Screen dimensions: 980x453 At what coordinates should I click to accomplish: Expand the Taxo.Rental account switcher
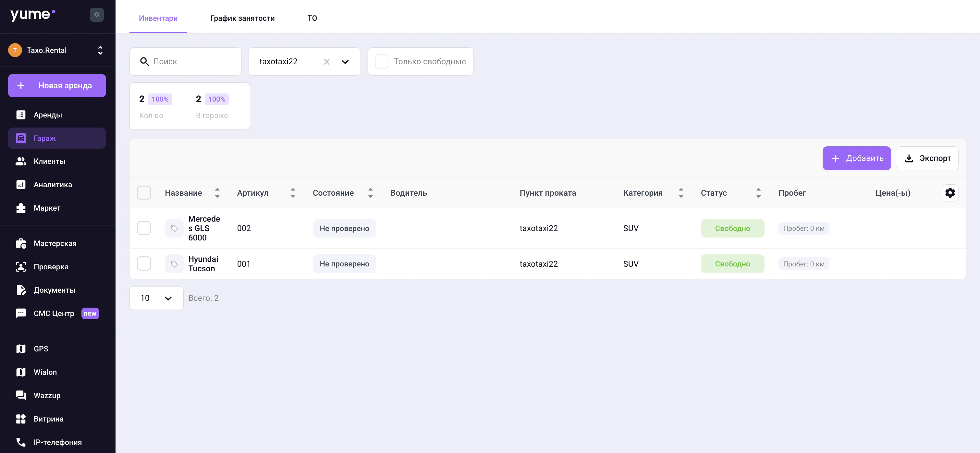point(100,50)
